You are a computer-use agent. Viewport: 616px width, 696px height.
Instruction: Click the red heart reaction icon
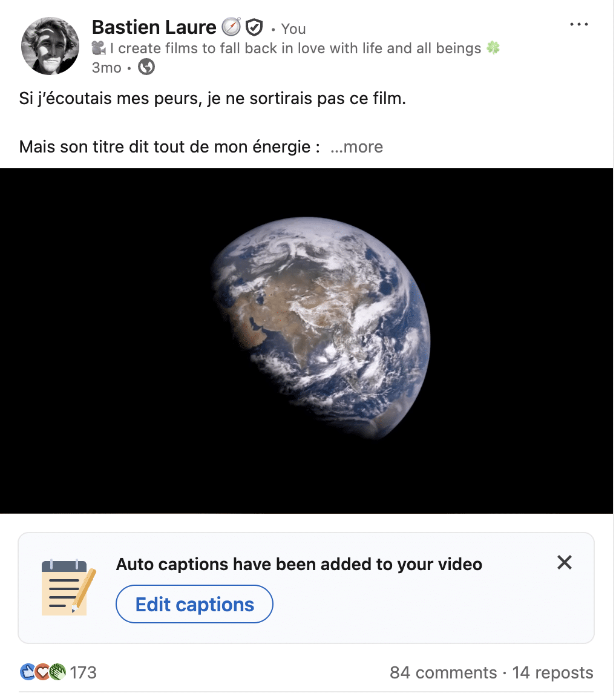click(42, 672)
